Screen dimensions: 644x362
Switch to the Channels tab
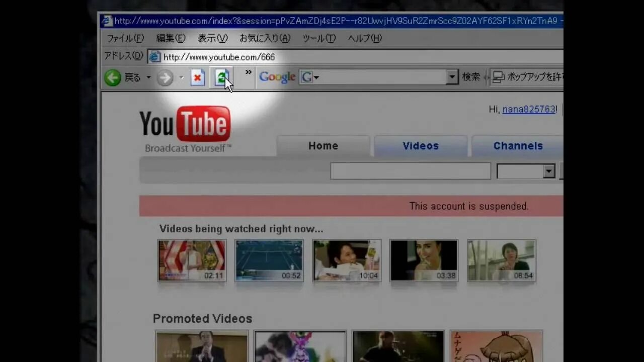click(518, 146)
